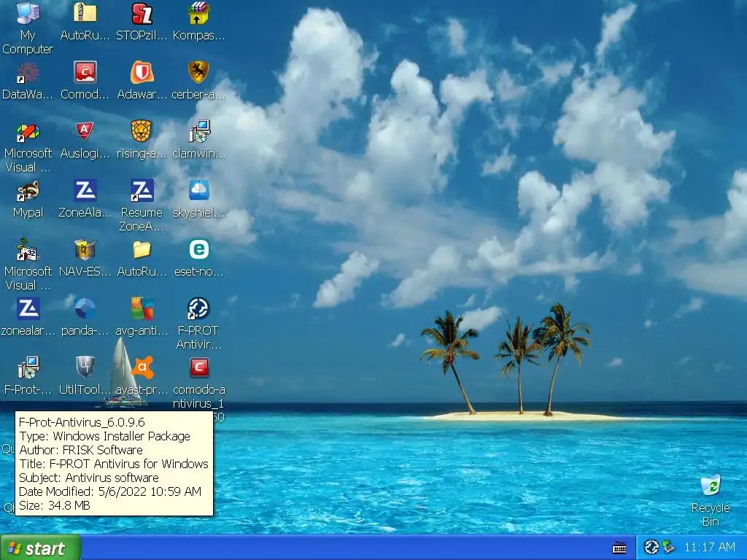Select the UtilTool... shield icon

tap(85, 367)
